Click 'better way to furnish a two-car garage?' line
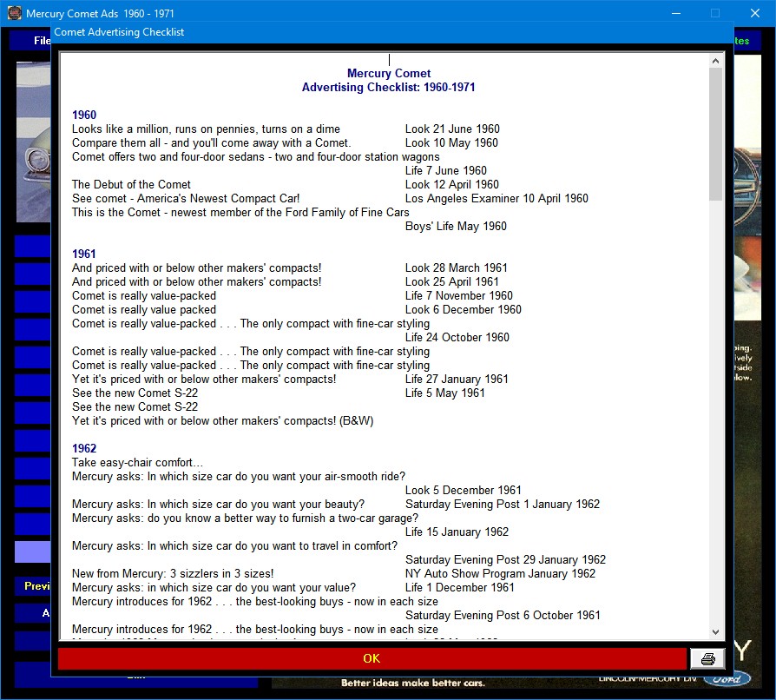The image size is (776, 700). tap(245, 518)
